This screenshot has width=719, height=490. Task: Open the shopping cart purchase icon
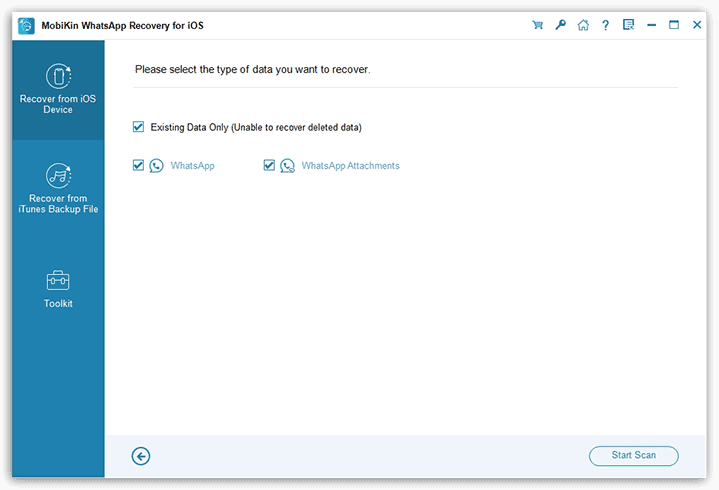click(x=537, y=25)
